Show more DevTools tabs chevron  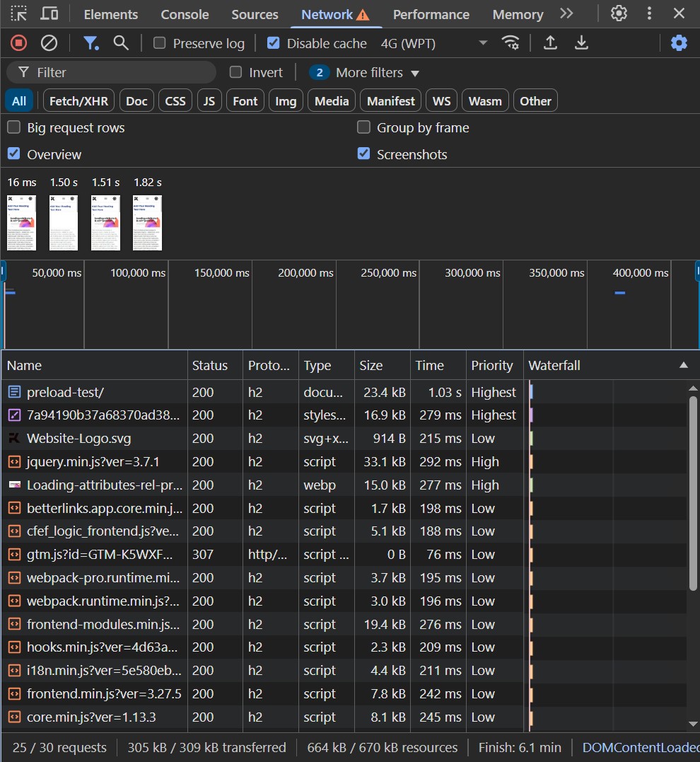(566, 13)
